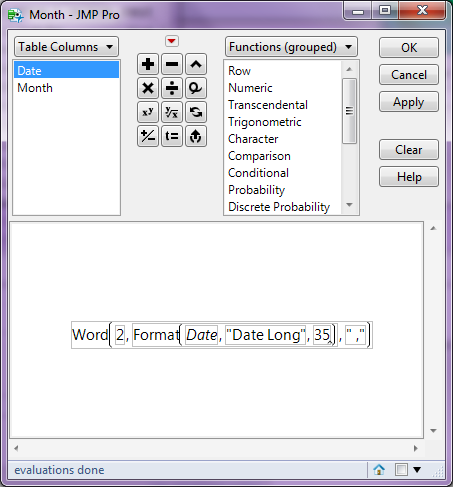The width and height of the screenshot is (453, 487).
Task: Click the functions list scrollbar thumb
Action: [349, 111]
